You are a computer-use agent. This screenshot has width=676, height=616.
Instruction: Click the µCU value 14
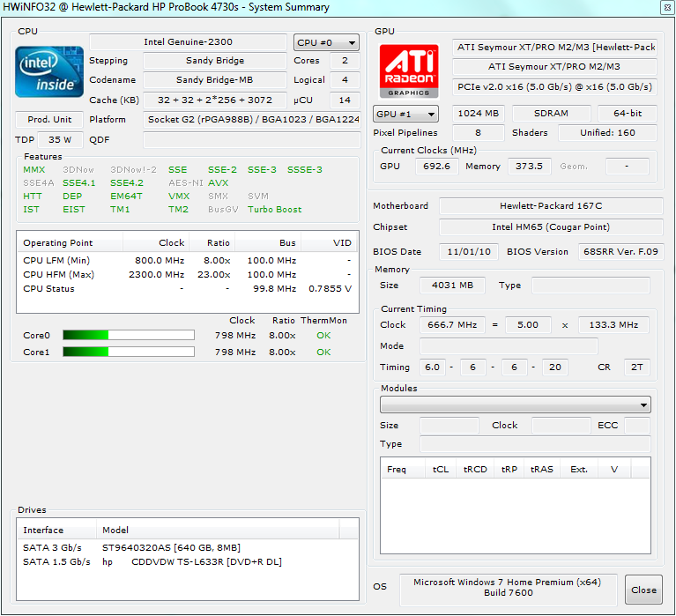click(345, 100)
